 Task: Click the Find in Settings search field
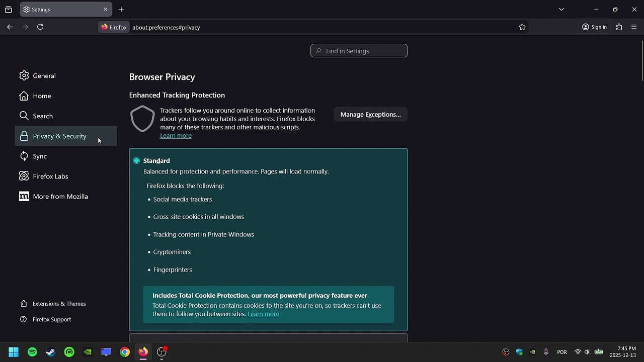click(x=359, y=51)
